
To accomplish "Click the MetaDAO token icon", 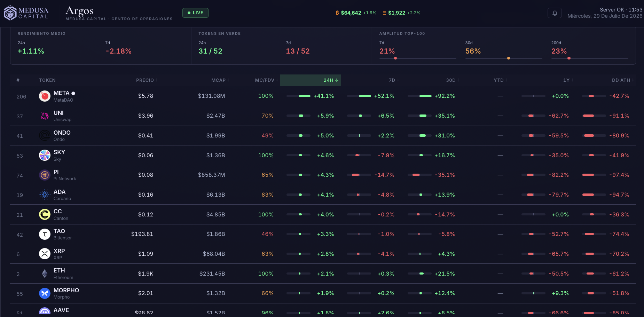I will pyautogui.click(x=45, y=96).
